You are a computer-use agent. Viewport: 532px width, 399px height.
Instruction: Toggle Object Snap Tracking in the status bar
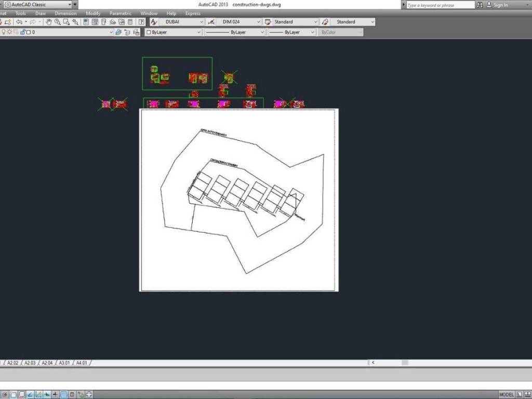pos(47,394)
